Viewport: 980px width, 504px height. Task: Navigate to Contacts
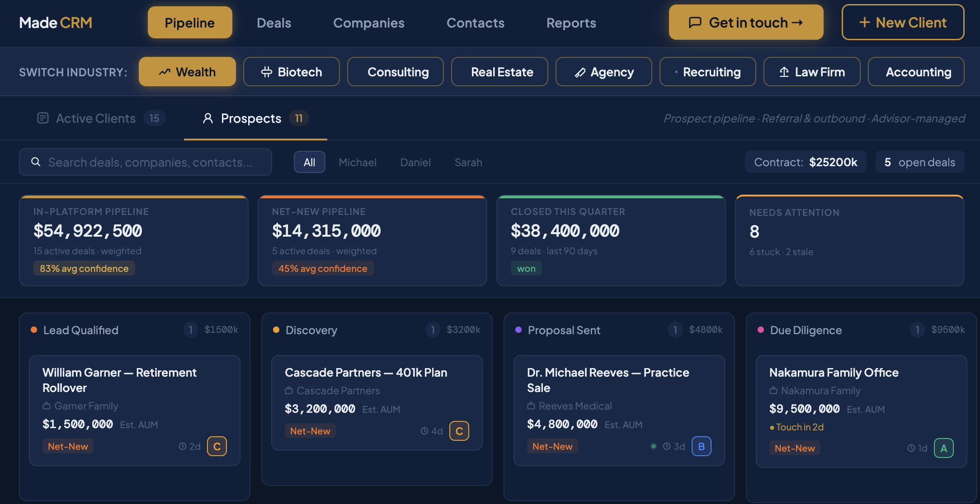tap(476, 23)
